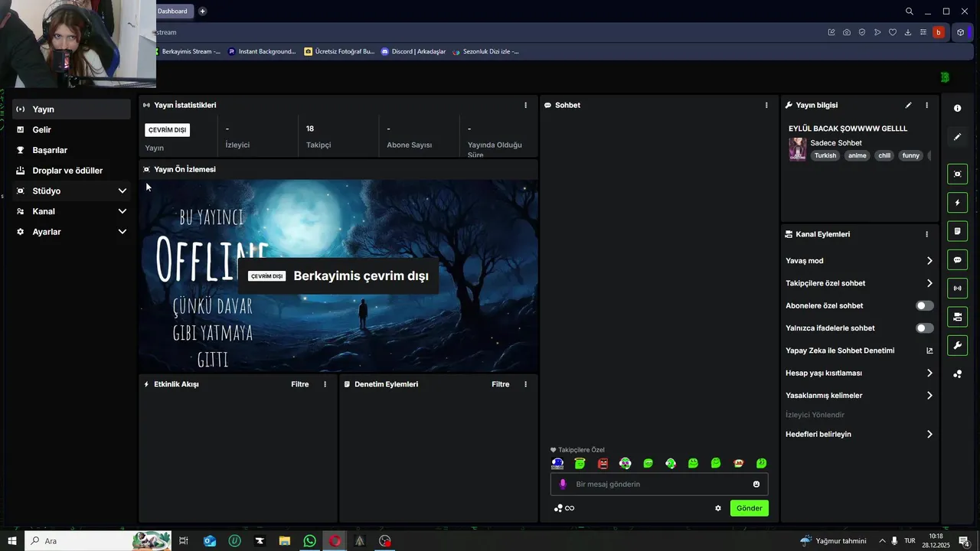Click the chill tag
The width and height of the screenshot is (980, 551).
[x=884, y=155]
